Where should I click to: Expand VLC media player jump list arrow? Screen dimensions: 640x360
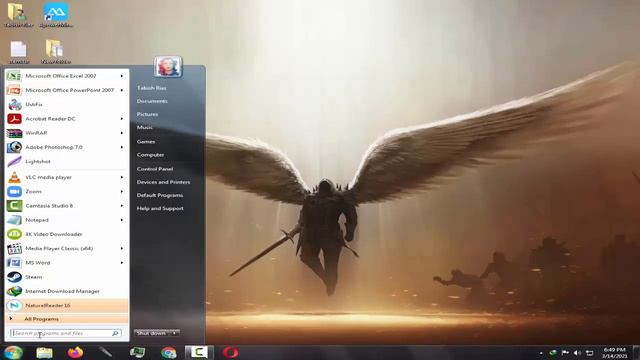coord(122,177)
